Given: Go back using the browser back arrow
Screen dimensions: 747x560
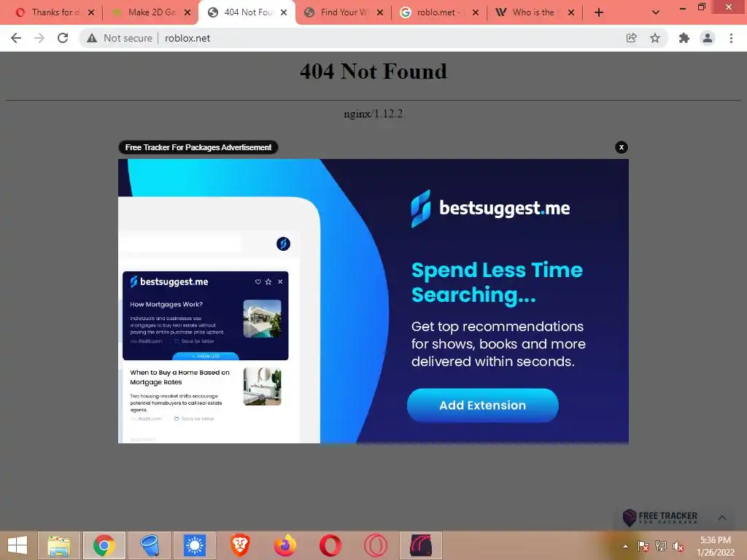Looking at the screenshot, I should coord(16,38).
